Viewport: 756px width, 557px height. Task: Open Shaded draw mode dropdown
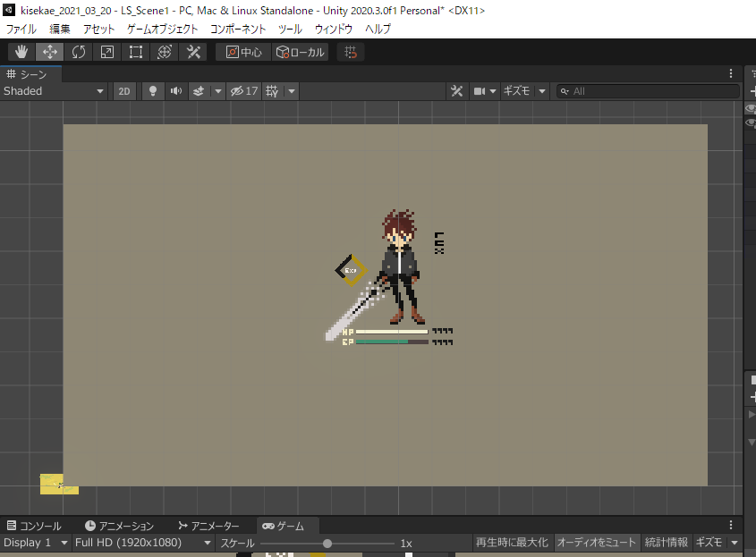pyautogui.click(x=54, y=91)
